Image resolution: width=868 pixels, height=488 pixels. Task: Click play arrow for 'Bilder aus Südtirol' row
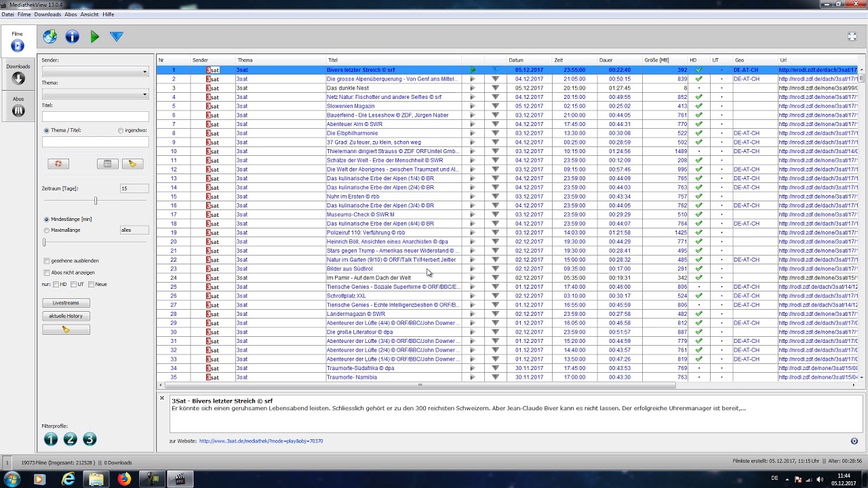473,268
